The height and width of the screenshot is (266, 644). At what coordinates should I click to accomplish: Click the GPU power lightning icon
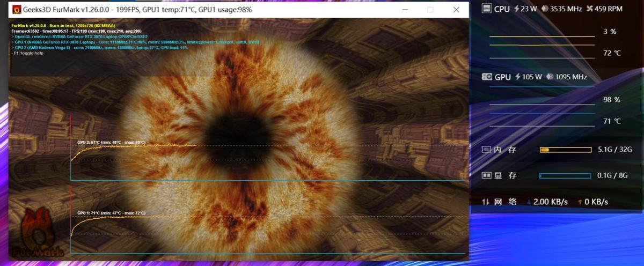(518, 77)
